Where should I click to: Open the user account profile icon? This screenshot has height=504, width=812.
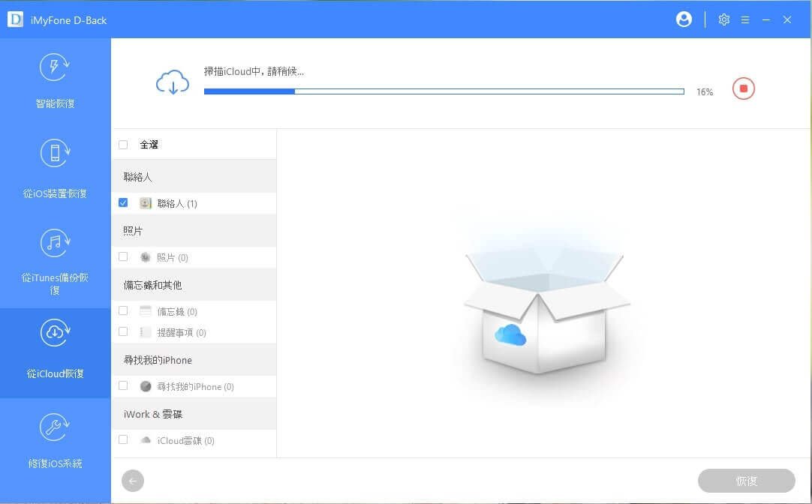684,20
